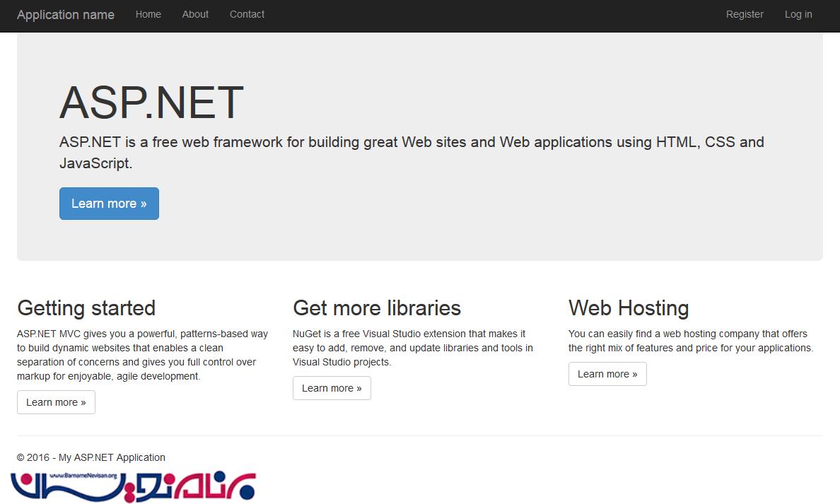840x504 pixels.
Task: Click the Register link in navbar
Action: 745,14
